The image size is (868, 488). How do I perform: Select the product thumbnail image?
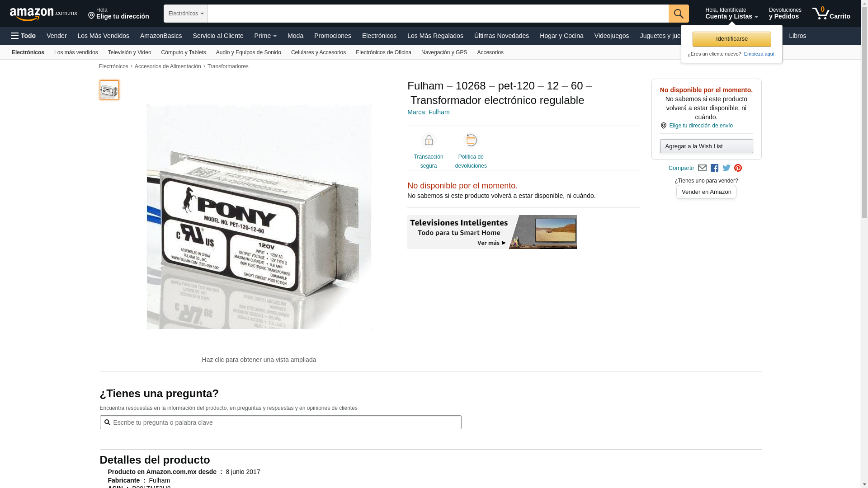pos(109,90)
